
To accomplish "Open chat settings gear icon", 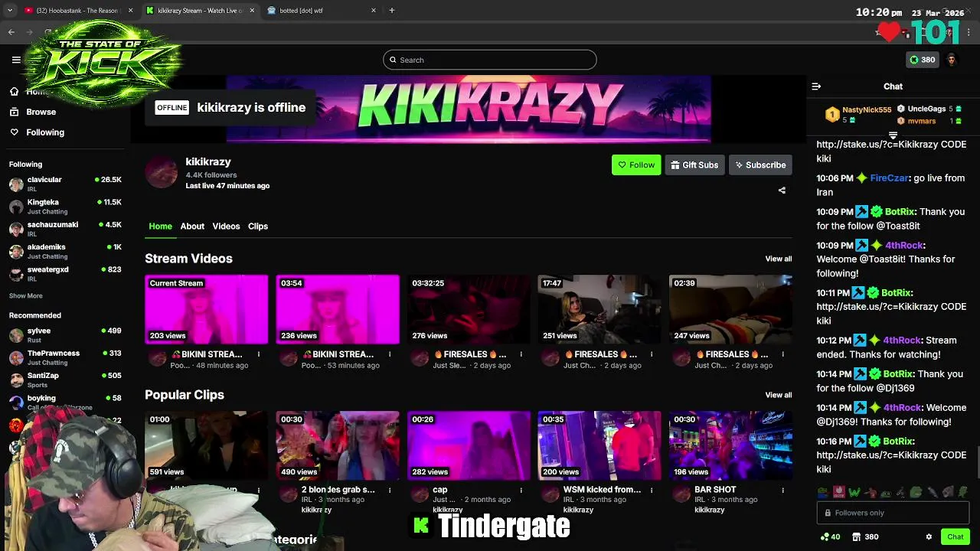I will pos(929,537).
